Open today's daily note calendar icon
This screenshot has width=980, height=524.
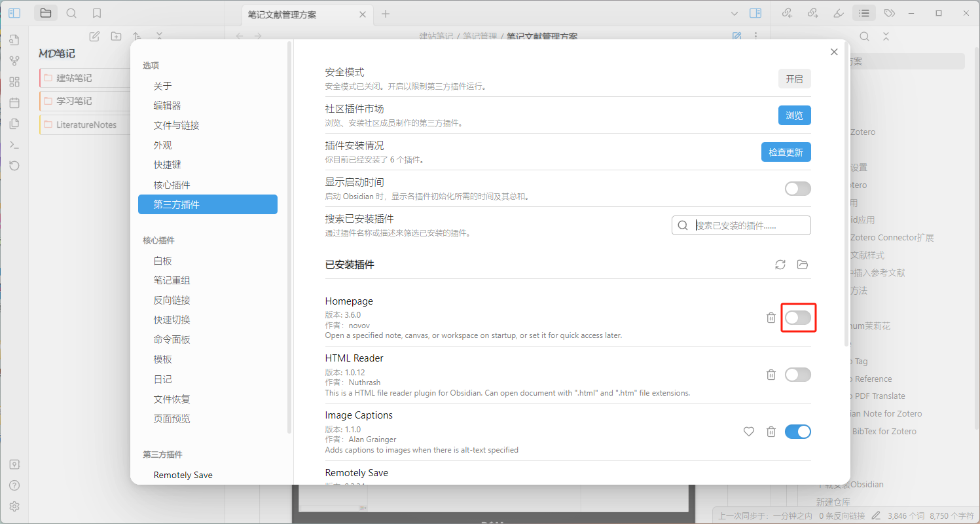[14, 103]
